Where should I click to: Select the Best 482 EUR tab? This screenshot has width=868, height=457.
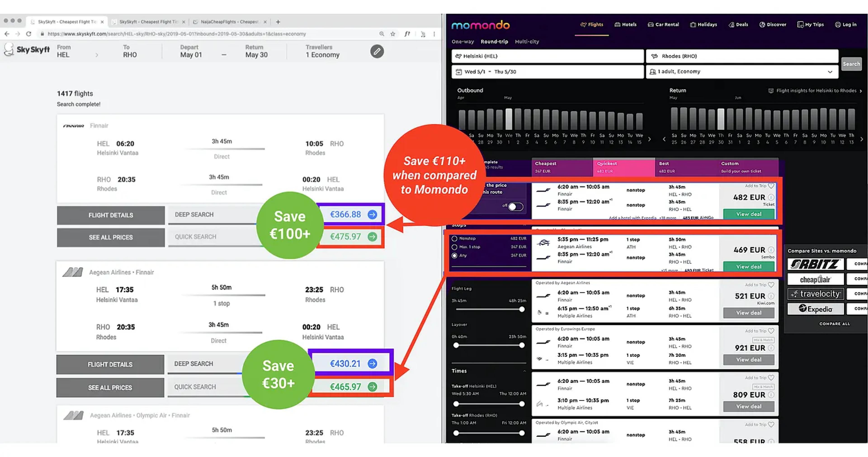686,167
